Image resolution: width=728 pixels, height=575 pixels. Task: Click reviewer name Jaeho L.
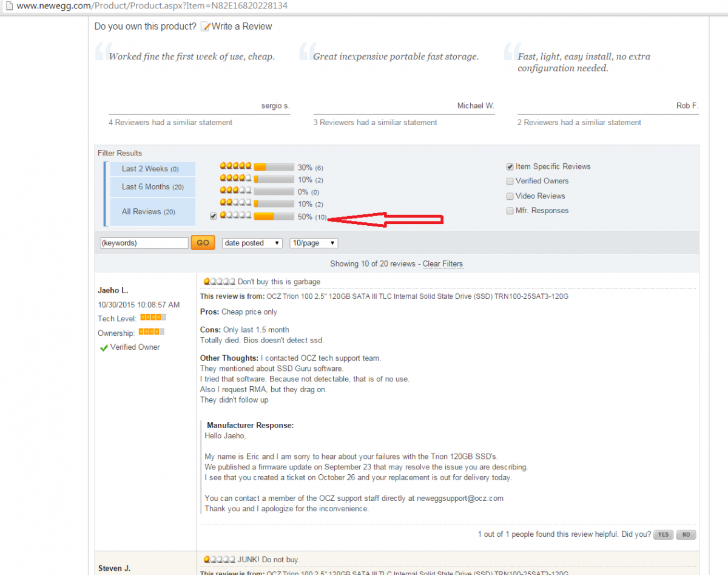(x=113, y=290)
